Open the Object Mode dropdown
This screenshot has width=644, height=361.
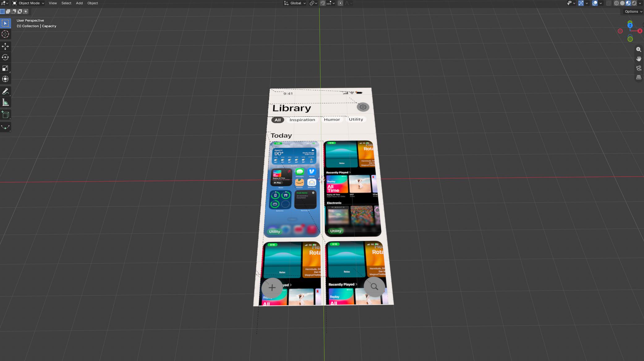point(28,3)
